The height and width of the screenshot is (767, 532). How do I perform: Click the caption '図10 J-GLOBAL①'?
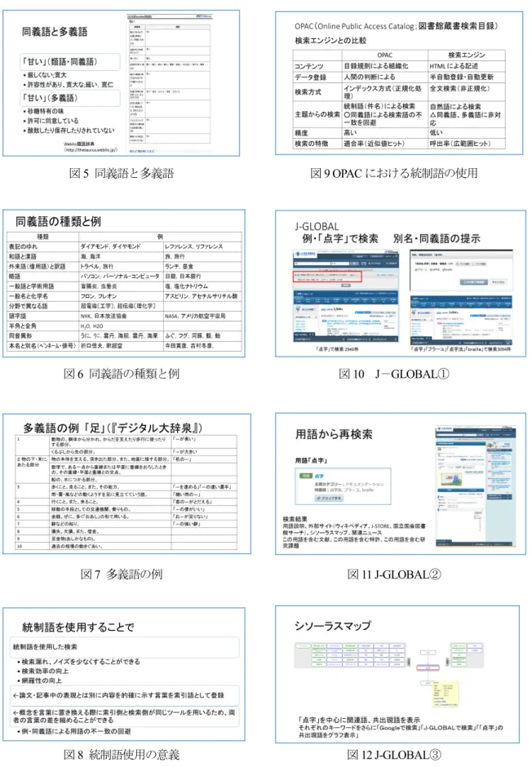(x=394, y=374)
